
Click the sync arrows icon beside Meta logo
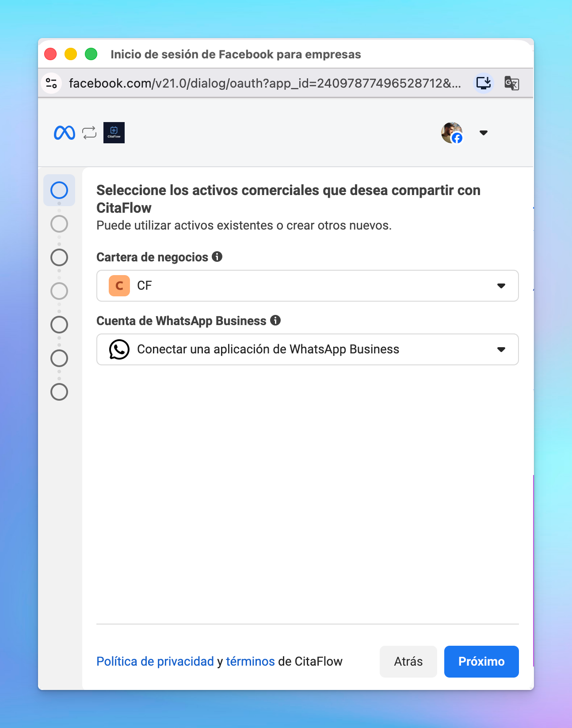(89, 133)
